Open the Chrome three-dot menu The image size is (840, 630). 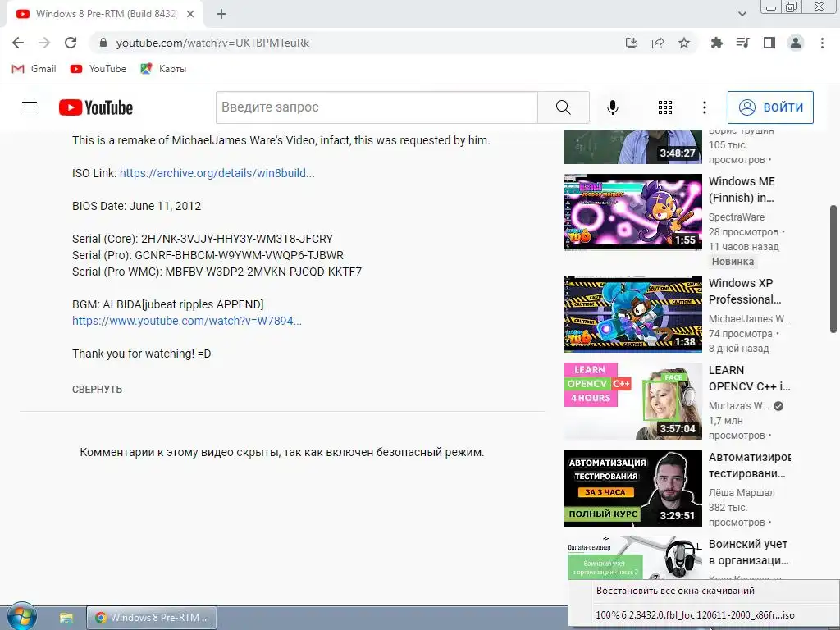coord(822,43)
